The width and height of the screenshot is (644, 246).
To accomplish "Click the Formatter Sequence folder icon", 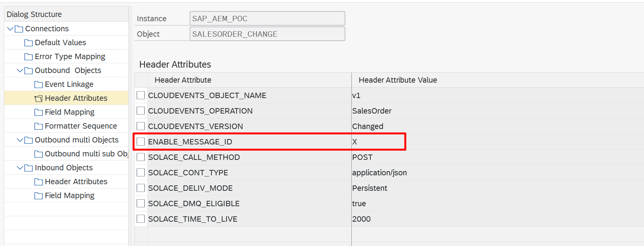I will click(x=39, y=126).
